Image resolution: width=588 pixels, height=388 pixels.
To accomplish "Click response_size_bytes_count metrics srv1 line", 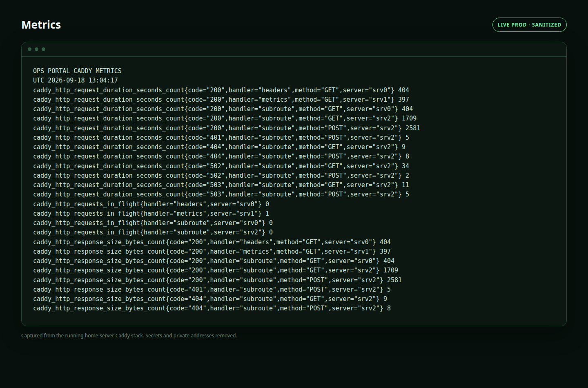I will click(x=212, y=252).
